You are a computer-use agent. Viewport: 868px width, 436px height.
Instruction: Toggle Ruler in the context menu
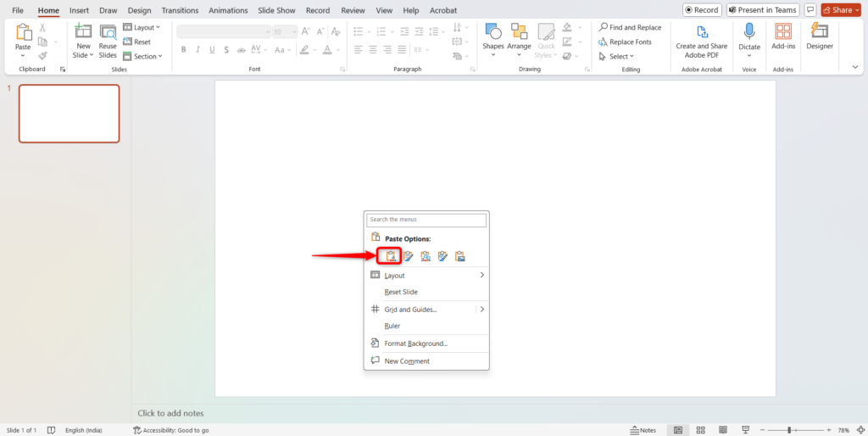[392, 326]
